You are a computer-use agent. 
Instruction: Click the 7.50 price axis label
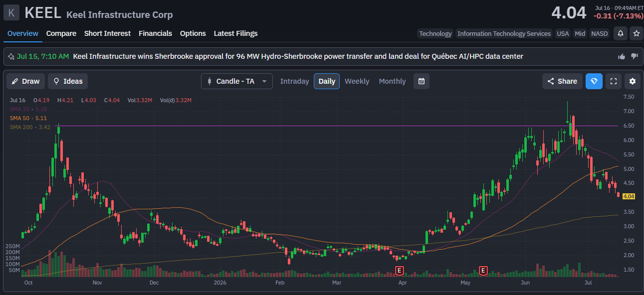click(x=628, y=97)
